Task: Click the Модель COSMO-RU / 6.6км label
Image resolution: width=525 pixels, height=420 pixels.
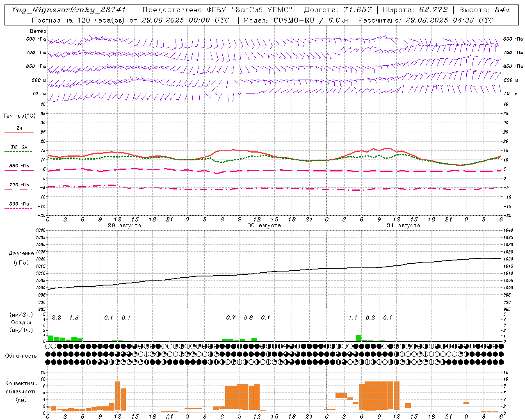Action: (295, 20)
